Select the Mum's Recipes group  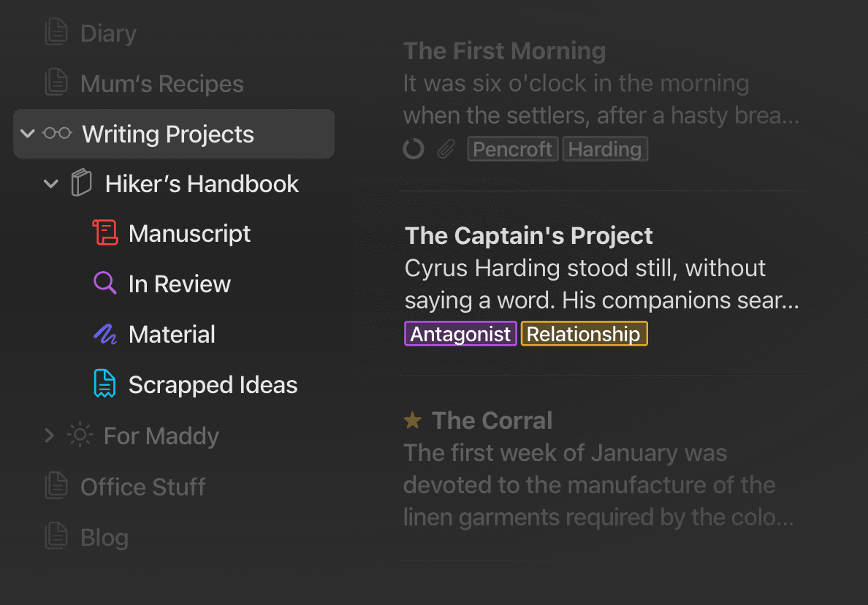click(161, 83)
